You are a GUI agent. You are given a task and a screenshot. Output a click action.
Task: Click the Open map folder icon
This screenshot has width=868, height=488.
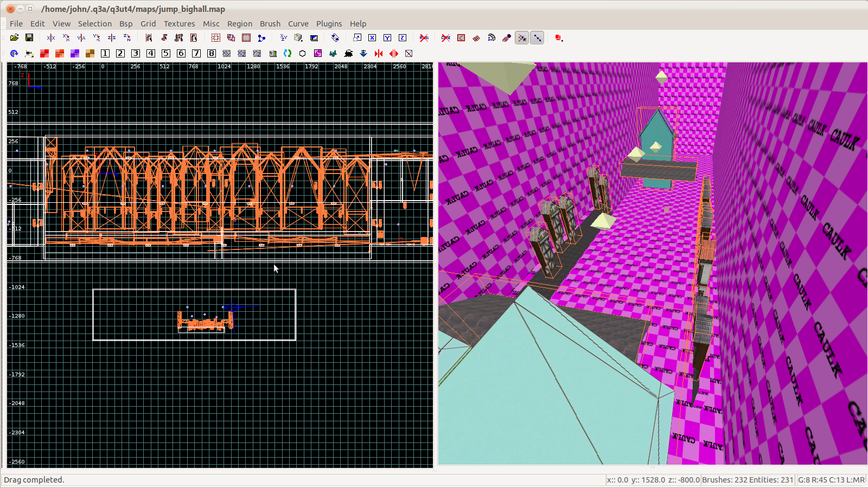pyautogui.click(x=14, y=38)
